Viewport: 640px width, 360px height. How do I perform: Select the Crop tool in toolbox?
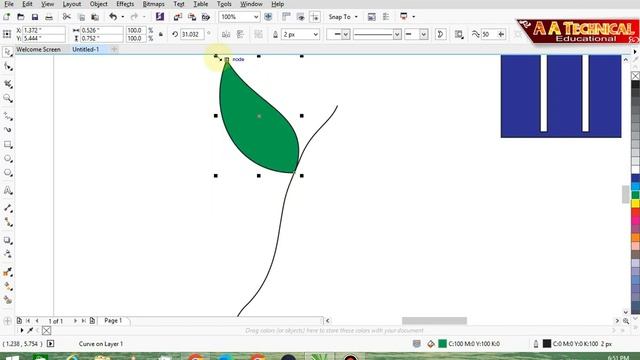(8, 84)
